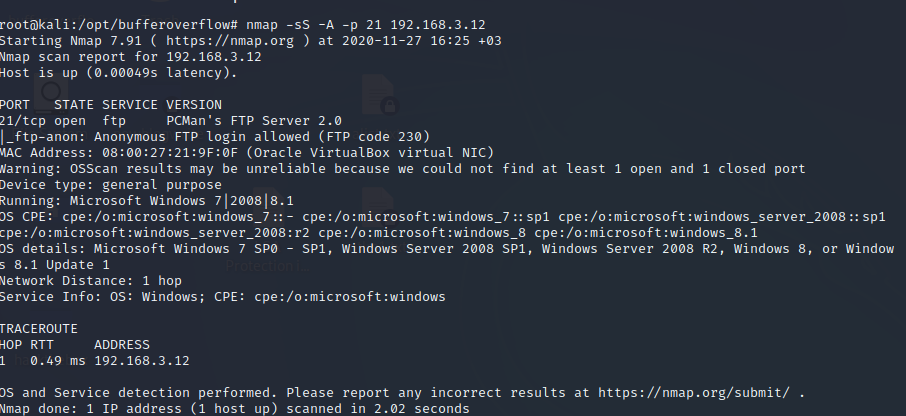Click the faint locked file icon behind terminal

380,95
